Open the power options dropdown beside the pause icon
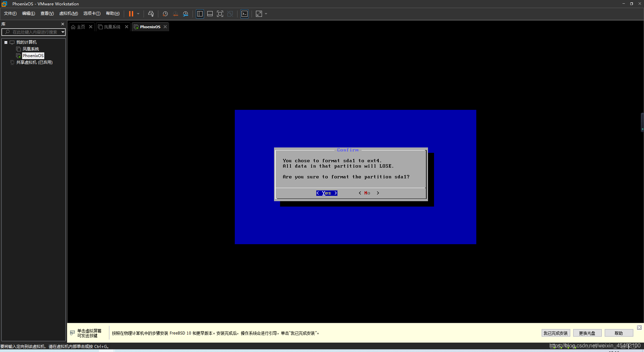 click(x=138, y=14)
